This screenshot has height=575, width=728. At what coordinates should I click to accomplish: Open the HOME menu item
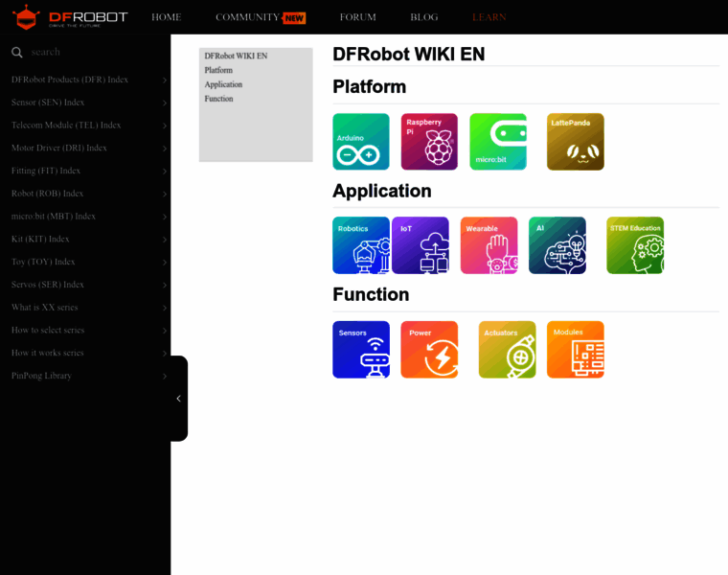tap(167, 17)
